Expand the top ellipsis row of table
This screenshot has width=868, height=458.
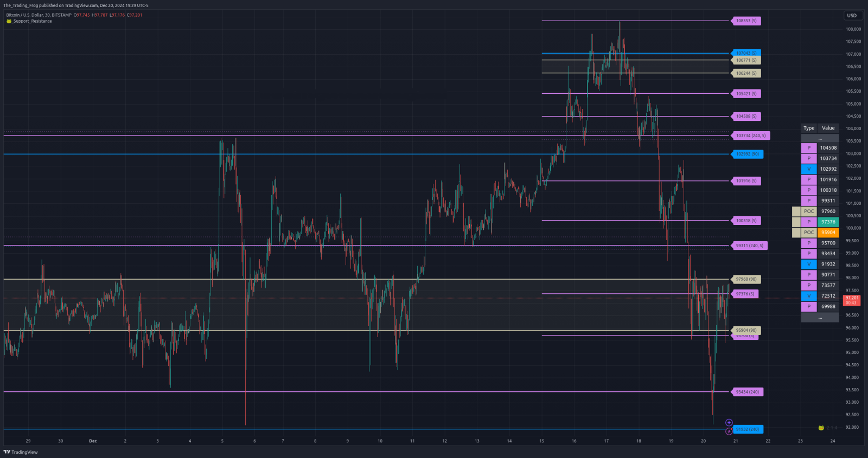[x=820, y=139]
